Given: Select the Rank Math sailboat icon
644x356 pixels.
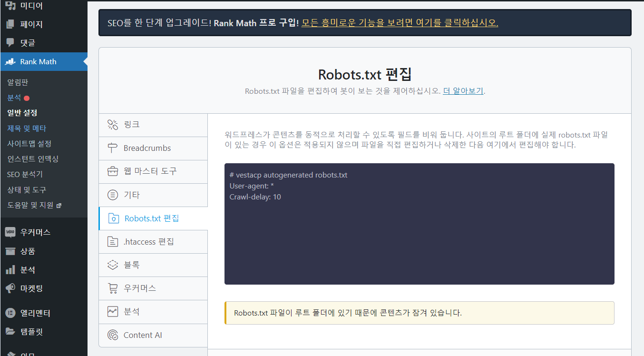Looking at the screenshot, I should click(x=10, y=61).
